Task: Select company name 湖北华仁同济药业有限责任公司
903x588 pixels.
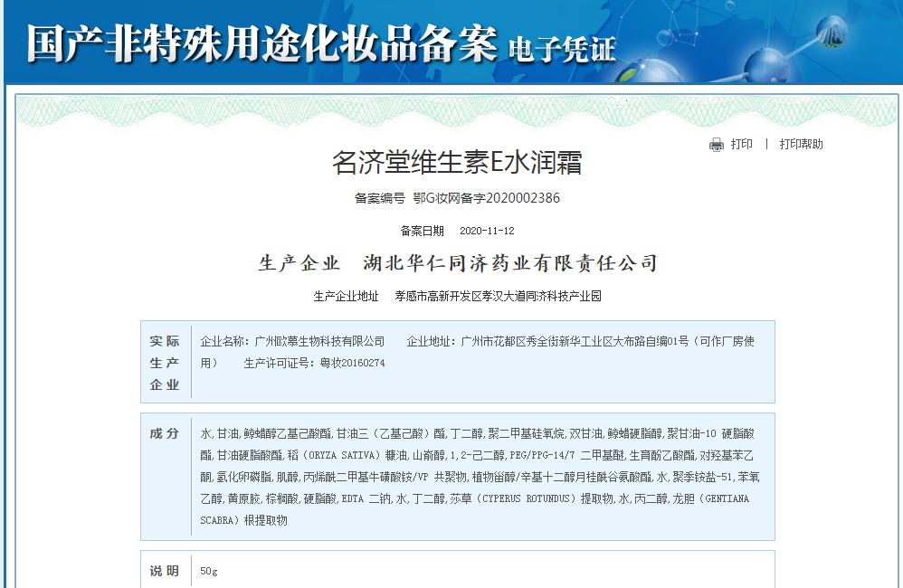Action: pos(510,263)
